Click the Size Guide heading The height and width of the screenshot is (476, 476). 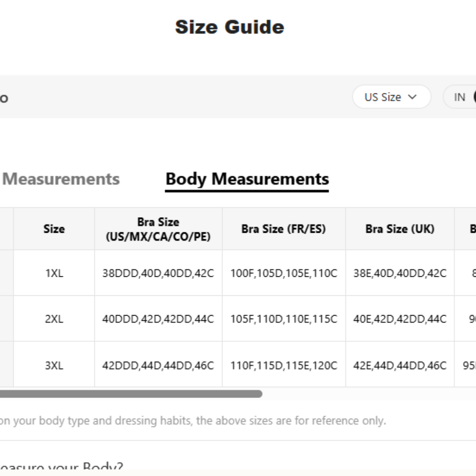tap(230, 27)
